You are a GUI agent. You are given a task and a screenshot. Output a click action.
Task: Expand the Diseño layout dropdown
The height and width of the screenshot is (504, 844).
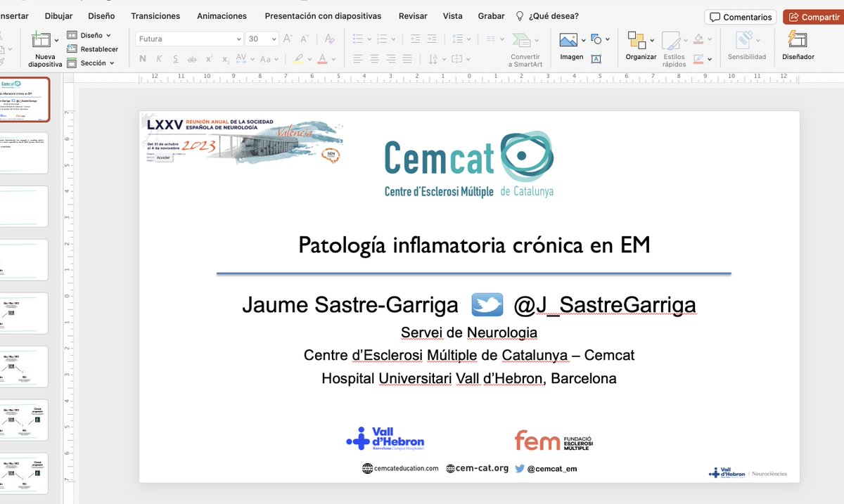[108, 35]
